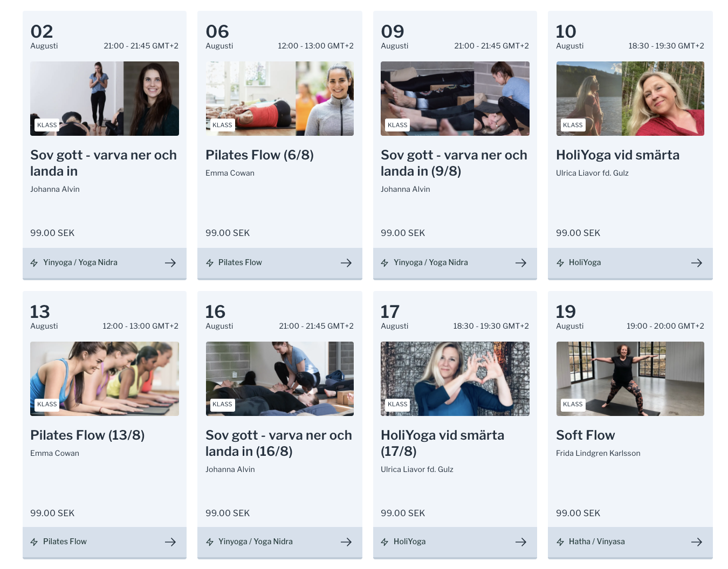
Task: Click arrow icon on HoliYoga (17/8) card
Action: coord(520,542)
